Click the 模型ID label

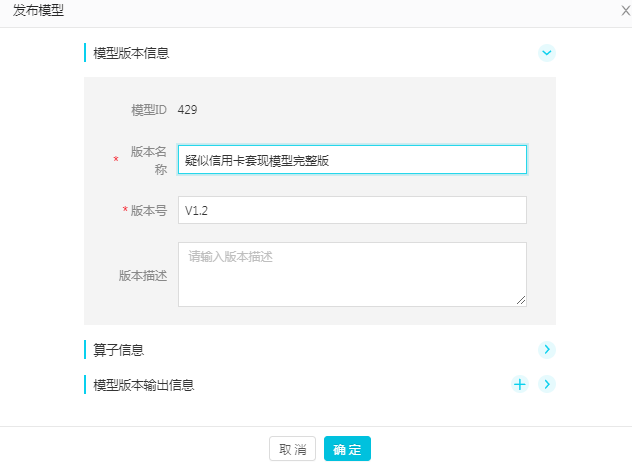(x=149, y=109)
